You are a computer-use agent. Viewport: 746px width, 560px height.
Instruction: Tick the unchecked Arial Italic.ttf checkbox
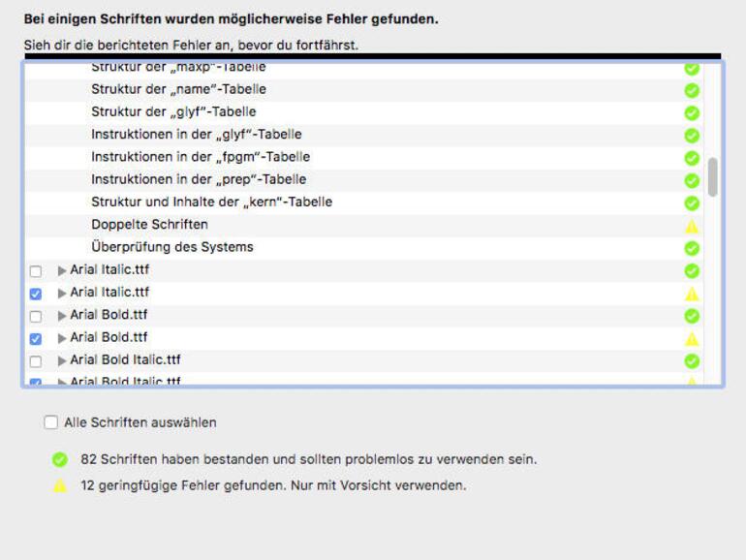pos(36,271)
